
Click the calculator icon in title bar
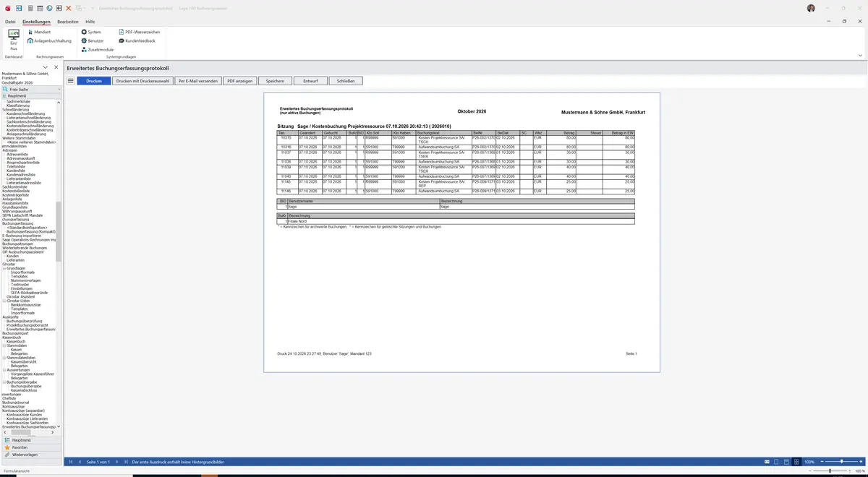(x=30, y=8)
